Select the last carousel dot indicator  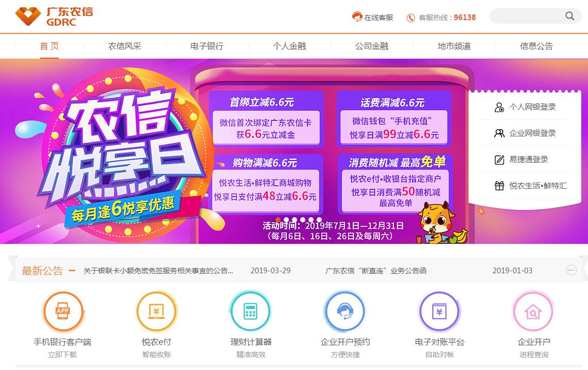[319, 220]
